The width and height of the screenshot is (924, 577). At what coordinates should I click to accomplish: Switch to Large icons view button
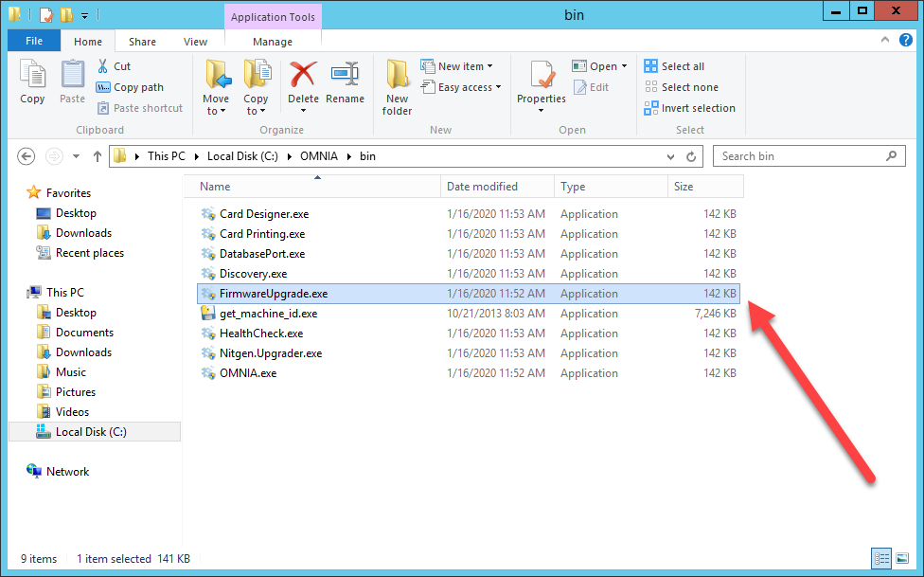[x=901, y=557]
